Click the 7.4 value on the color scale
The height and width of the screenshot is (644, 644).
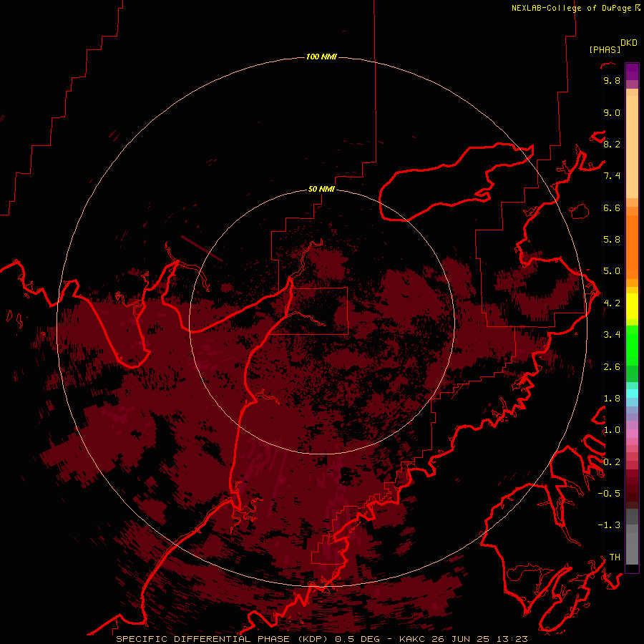tap(612, 176)
